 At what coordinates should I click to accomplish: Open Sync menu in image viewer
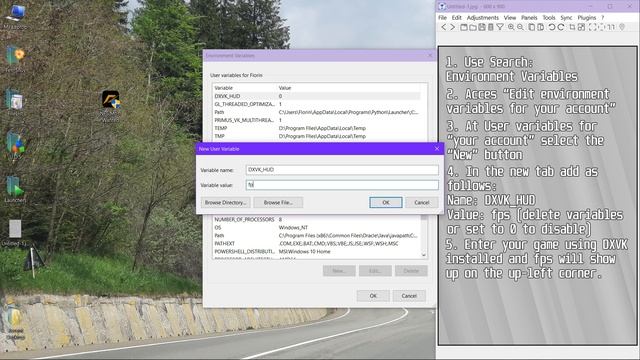tap(566, 18)
